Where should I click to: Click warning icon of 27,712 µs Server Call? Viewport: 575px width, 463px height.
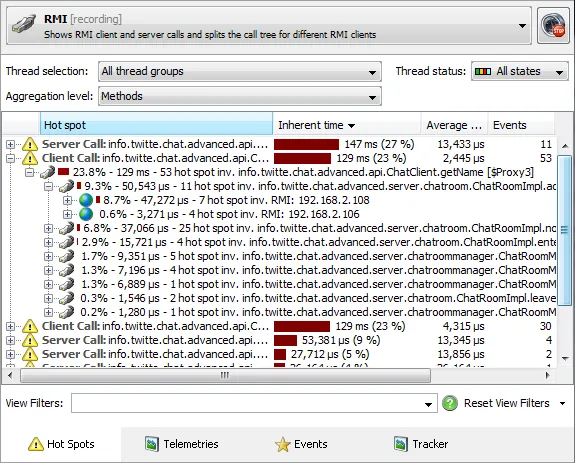point(30,354)
